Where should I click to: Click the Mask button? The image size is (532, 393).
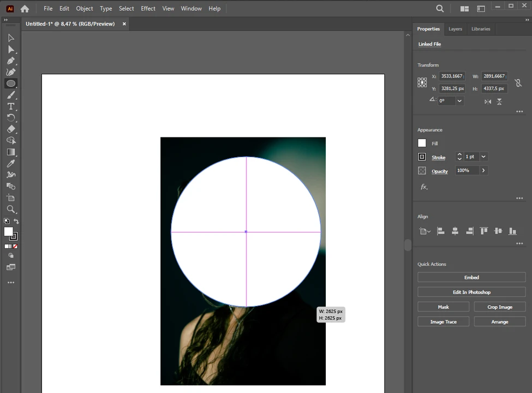[444, 307]
